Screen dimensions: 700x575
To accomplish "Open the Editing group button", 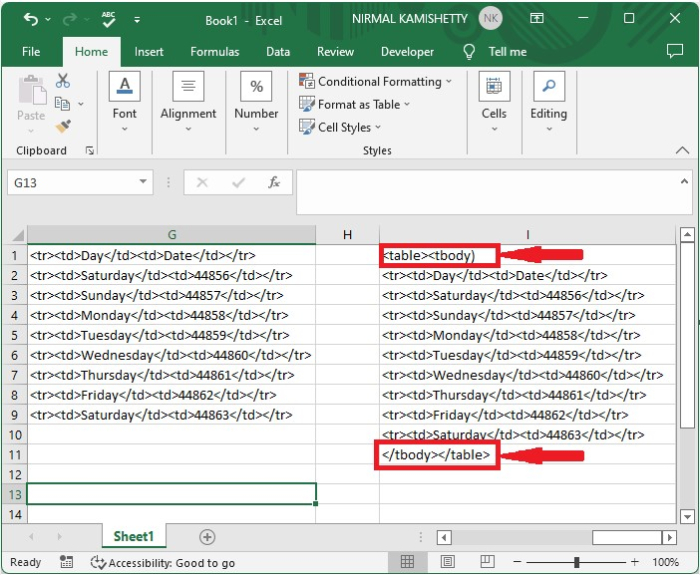I will [x=549, y=102].
